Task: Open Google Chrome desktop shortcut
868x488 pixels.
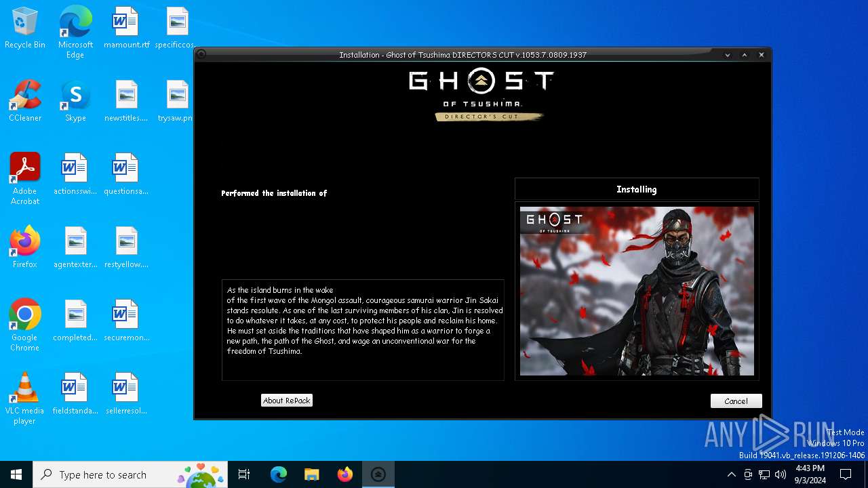Action: tap(25, 325)
